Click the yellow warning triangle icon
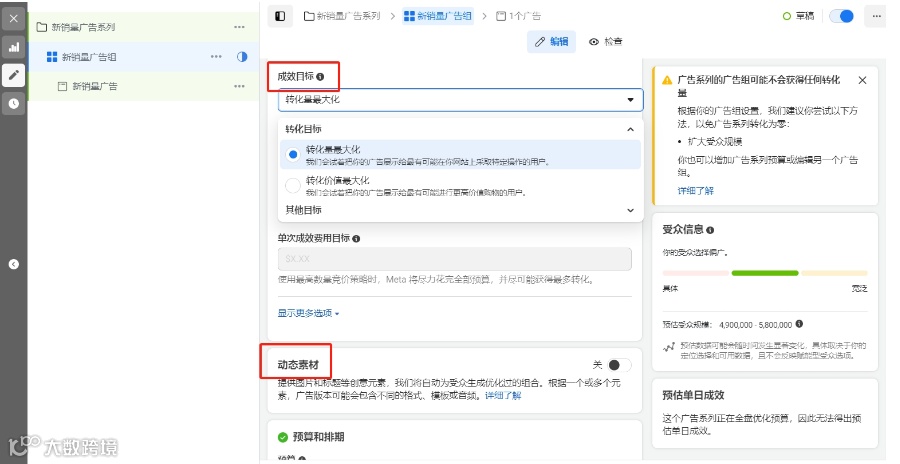 pos(667,80)
